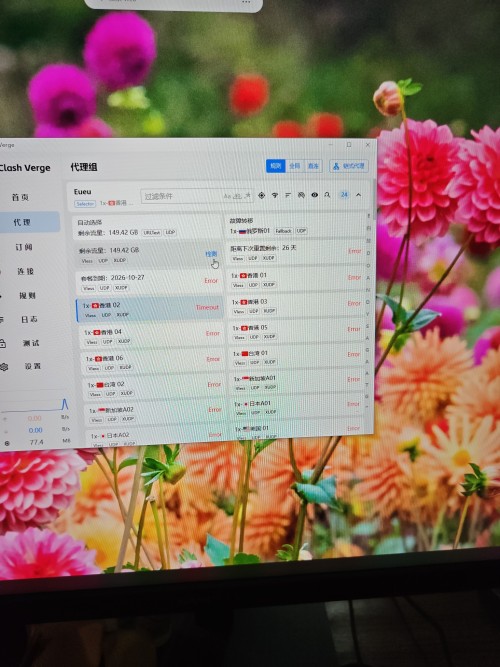Open 日志 logs in sidebar
Screen dimensions: 500x667
(x=29, y=319)
